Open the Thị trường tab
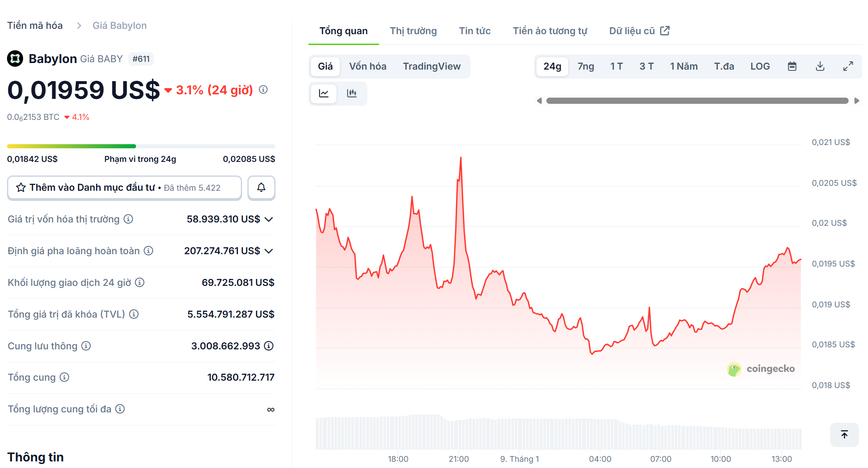The image size is (868, 468). (413, 30)
